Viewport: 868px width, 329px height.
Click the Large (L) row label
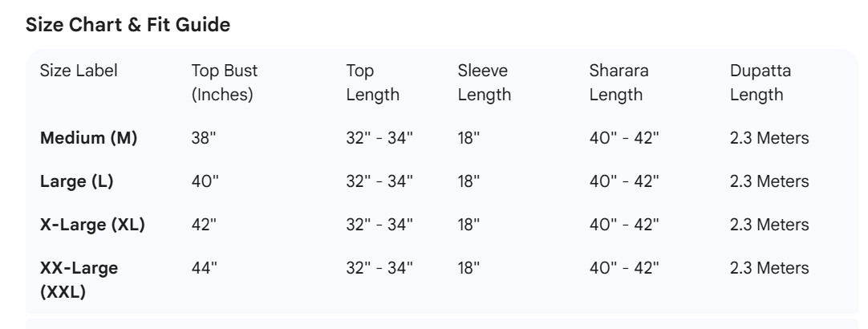pos(77,181)
